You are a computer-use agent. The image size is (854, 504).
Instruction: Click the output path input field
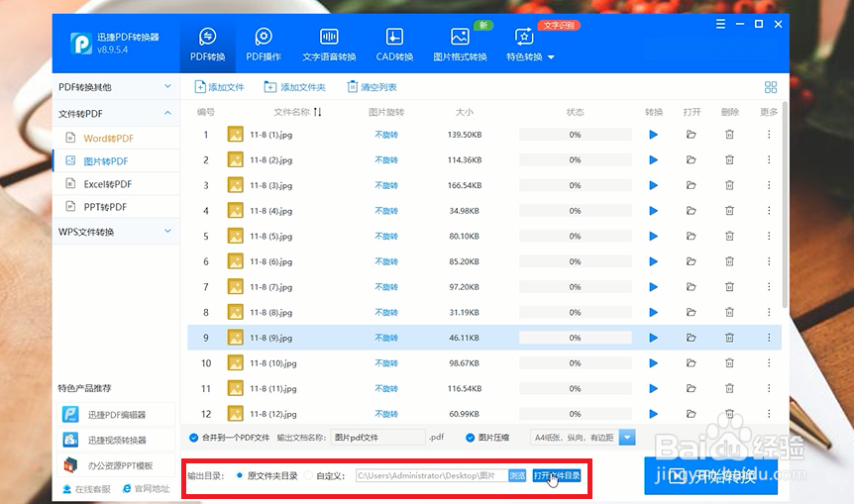pos(432,475)
